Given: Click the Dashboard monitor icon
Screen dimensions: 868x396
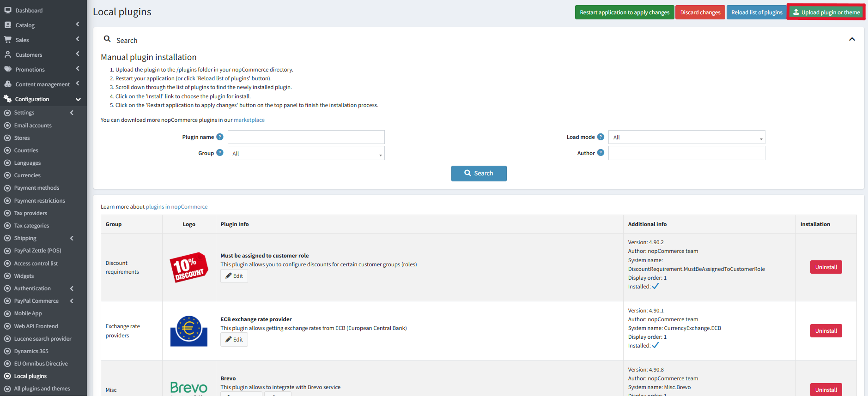Looking at the screenshot, I should tap(8, 10).
